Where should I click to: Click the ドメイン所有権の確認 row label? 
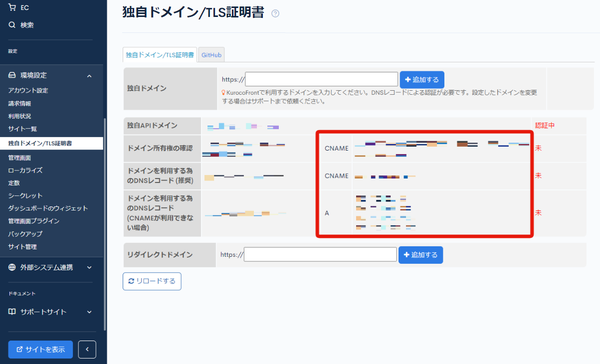[160, 148]
